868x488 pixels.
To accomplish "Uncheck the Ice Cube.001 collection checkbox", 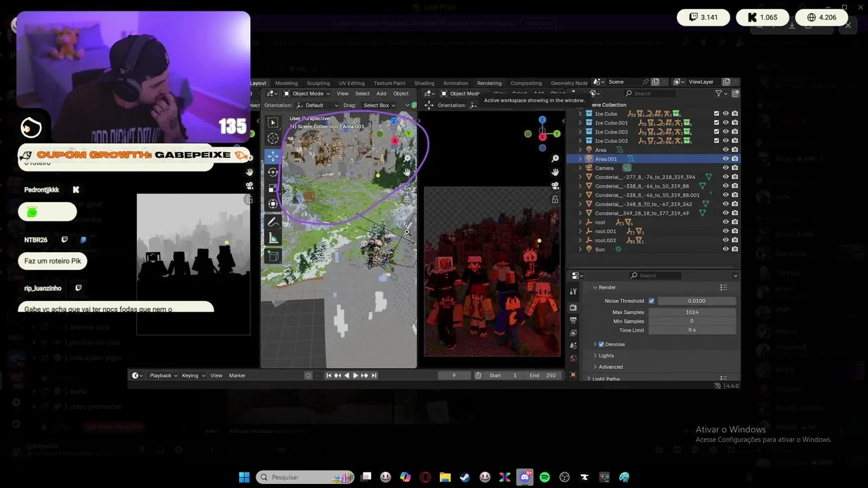I will point(717,123).
